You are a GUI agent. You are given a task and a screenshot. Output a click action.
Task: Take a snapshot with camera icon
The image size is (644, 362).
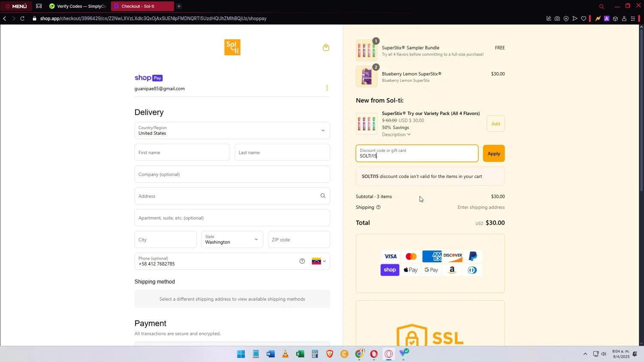[x=557, y=18]
